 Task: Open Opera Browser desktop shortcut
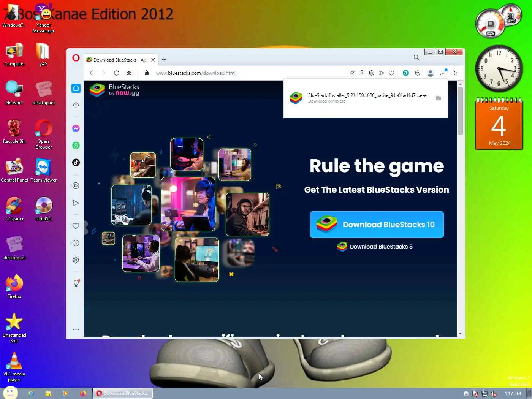(44, 135)
